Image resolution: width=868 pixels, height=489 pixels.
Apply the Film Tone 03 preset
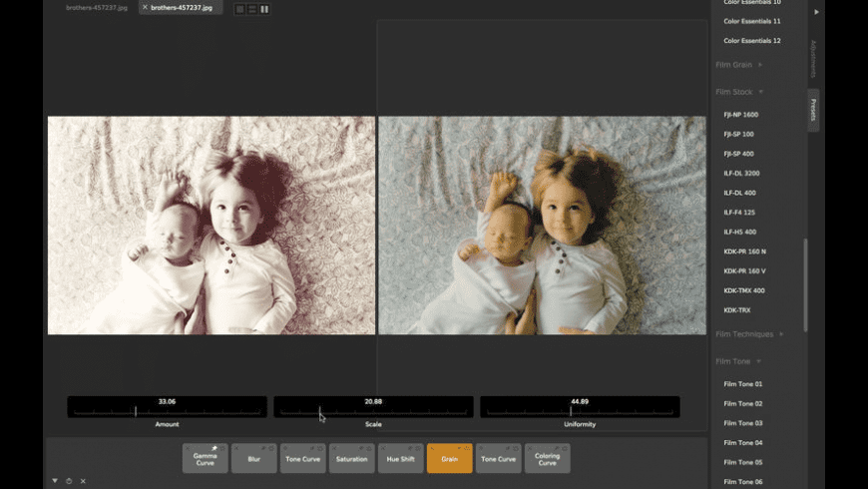coord(743,423)
